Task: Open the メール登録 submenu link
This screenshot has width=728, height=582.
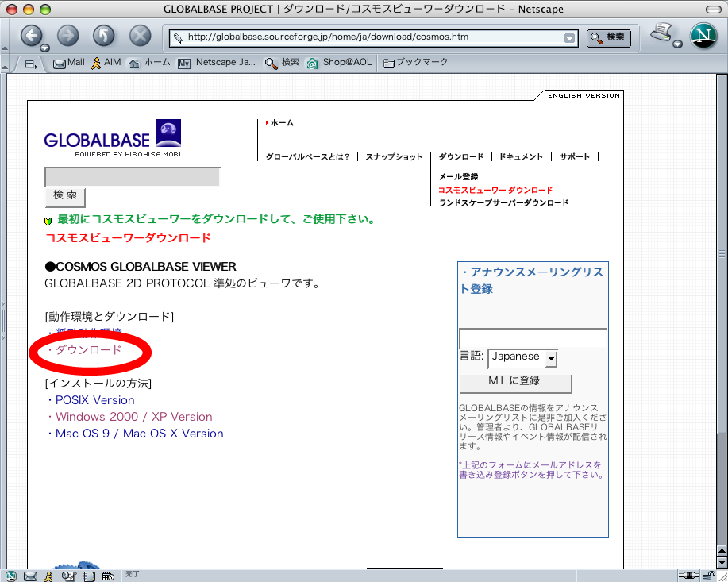Action: point(459,176)
